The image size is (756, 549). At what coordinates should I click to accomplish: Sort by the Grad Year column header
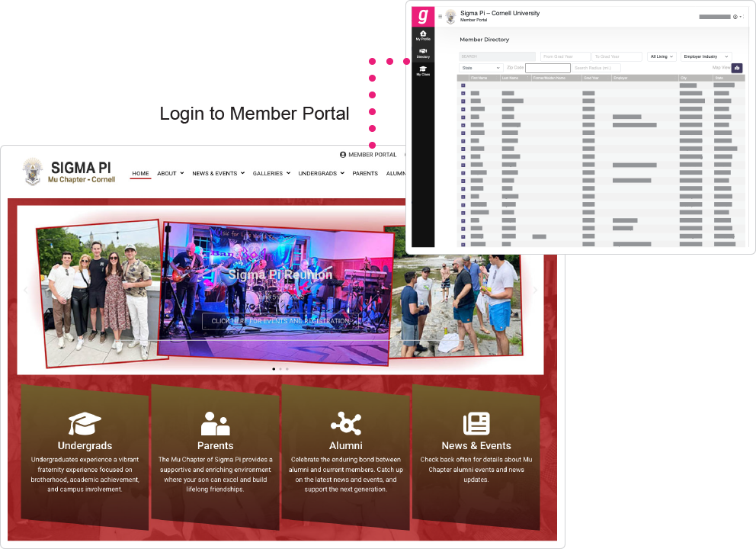[597, 78]
